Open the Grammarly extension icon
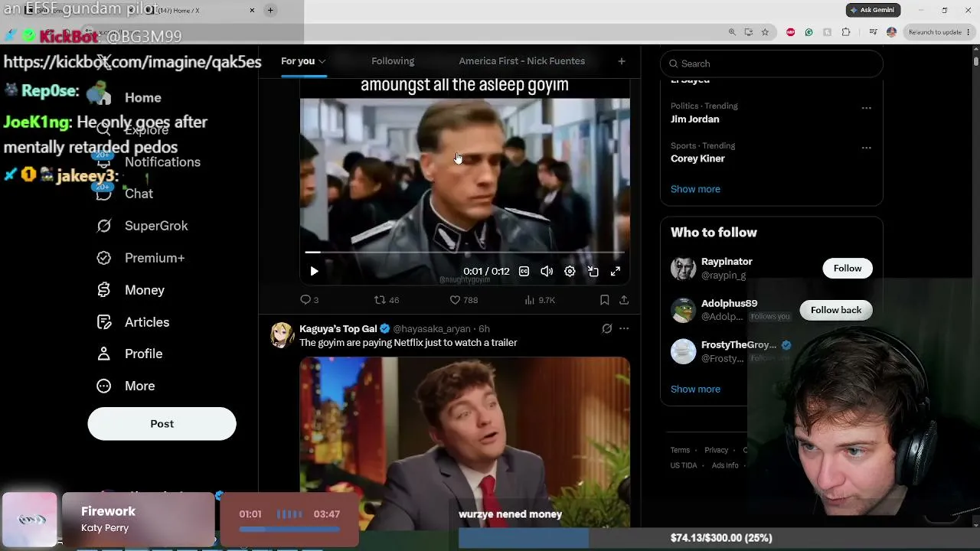 808,32
